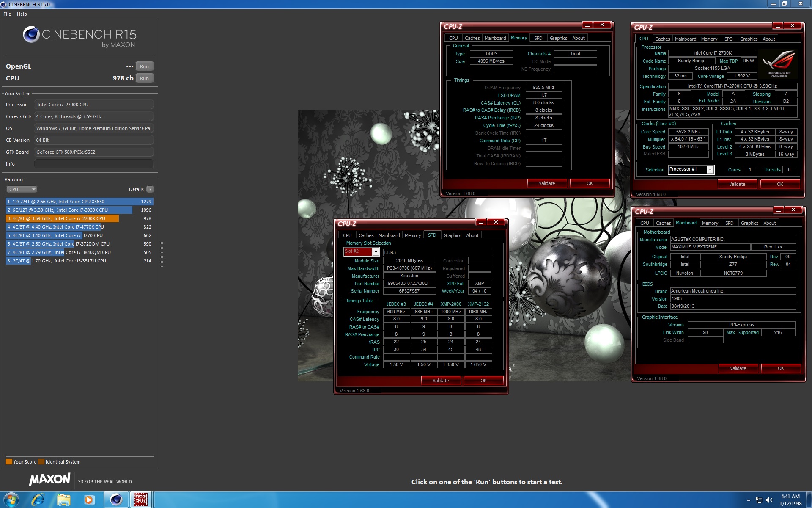Open CPU tab in SPD CPU-Z window
Image resolution: width=812 pixels, height=508 pixels.
347,235
